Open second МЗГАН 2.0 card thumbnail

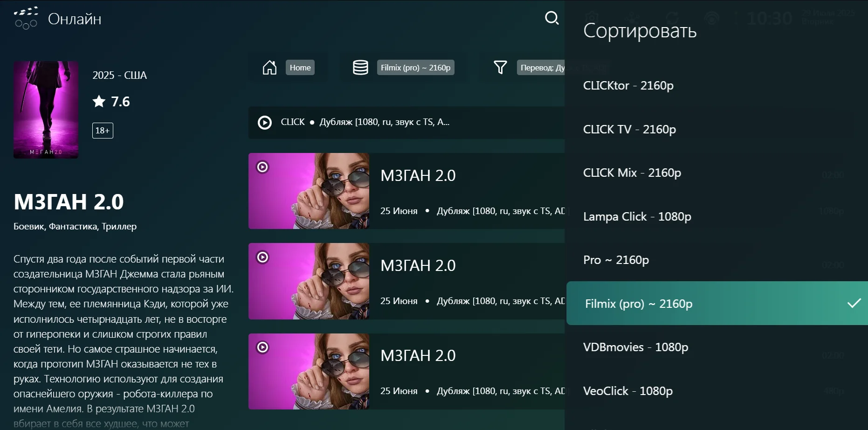point(309,281)
